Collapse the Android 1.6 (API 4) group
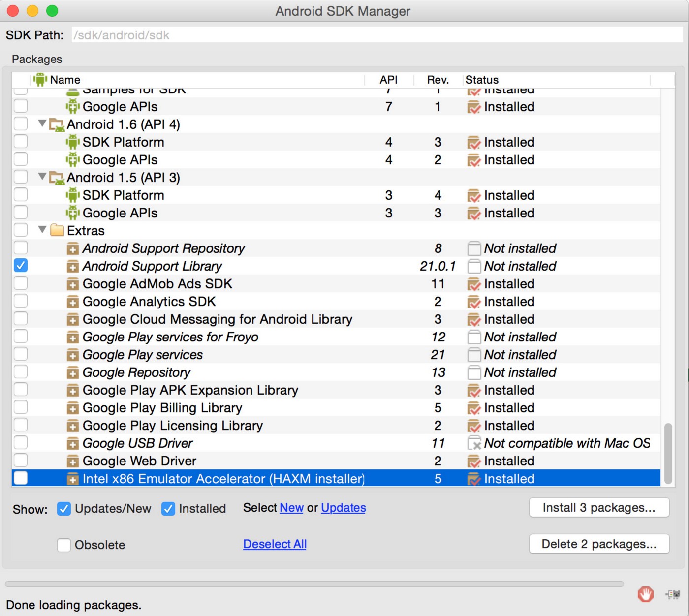689x616 pixels. tap(42, 123)
